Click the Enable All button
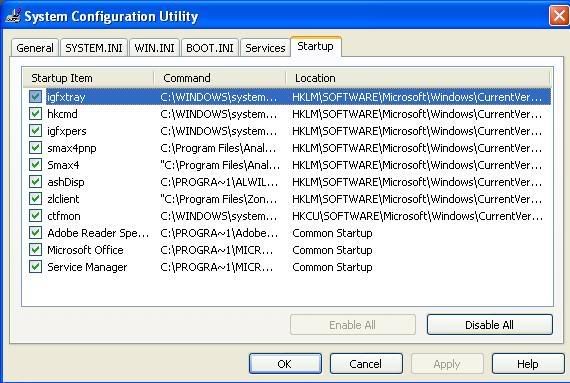 pos(353,324)
